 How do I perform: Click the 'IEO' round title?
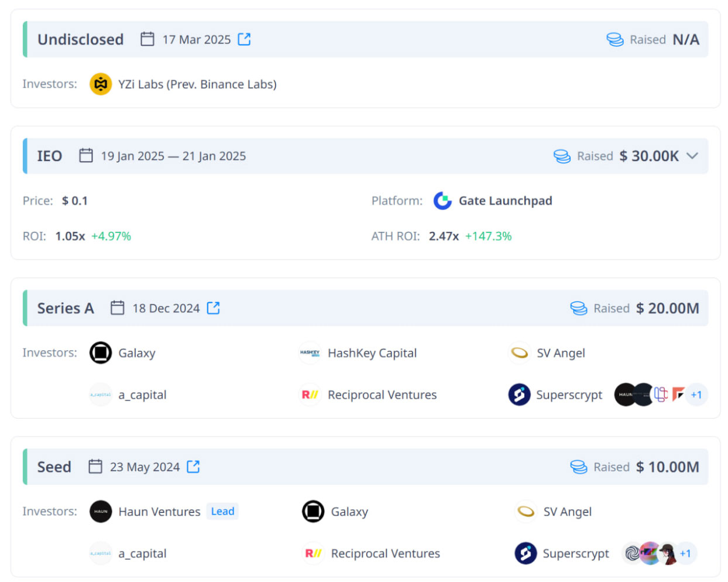click(50, 156)
